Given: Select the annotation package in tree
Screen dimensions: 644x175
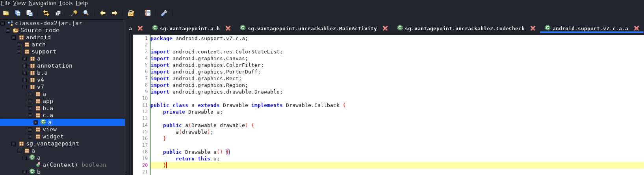Looking at the screenshot, I should (x=54, y=66).
